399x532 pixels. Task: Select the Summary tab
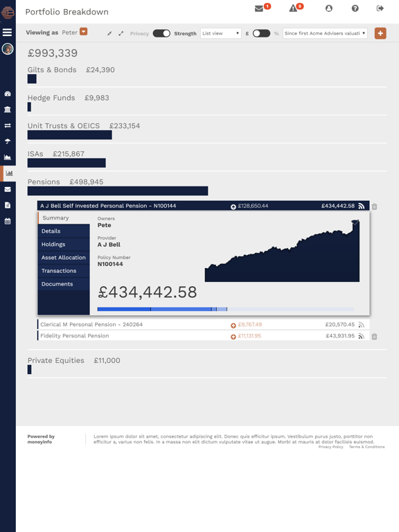click(64, 218)
